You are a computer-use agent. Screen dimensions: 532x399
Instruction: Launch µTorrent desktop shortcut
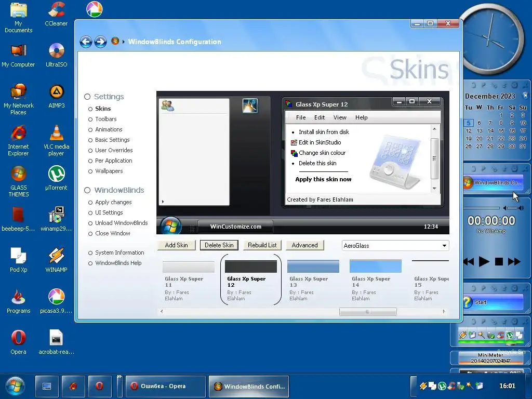tap(56, 178)
